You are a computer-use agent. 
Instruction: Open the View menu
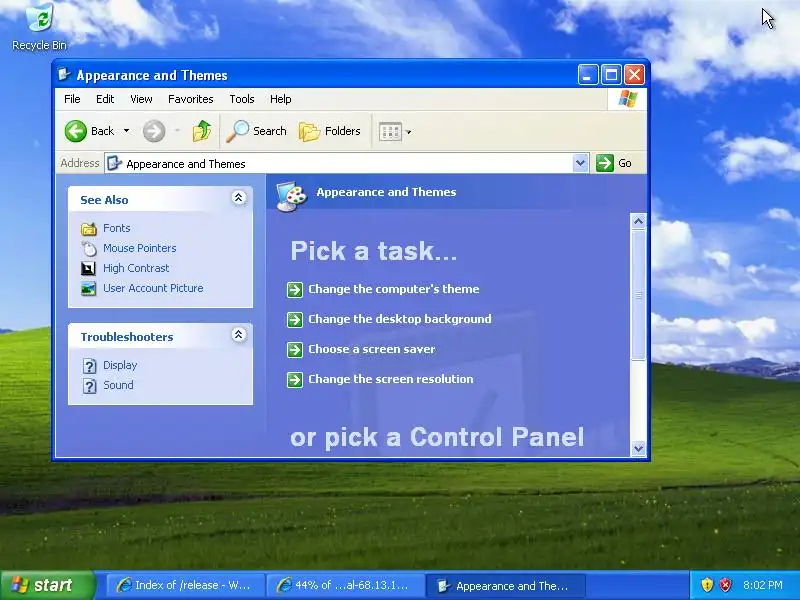[141, 99]
